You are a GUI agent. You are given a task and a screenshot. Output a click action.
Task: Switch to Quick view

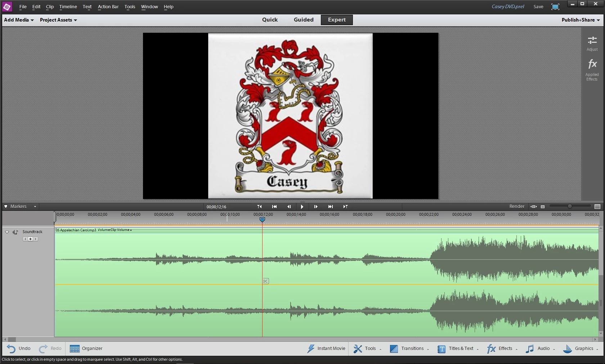pos(270,20)
